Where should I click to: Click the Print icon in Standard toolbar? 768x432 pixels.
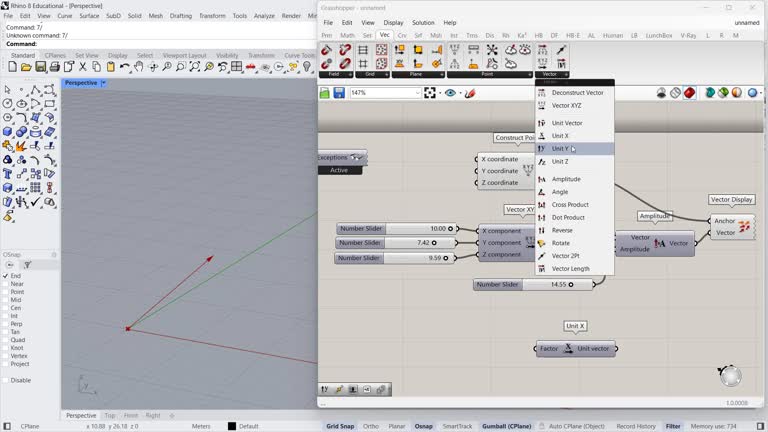tap(54, 67)
